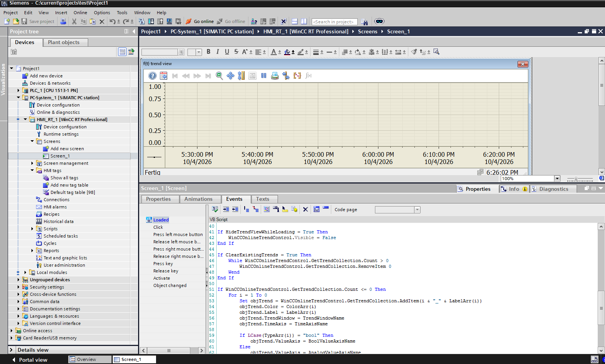Expand the Scripts node
The image size is (605, 364).
[32, 229]
